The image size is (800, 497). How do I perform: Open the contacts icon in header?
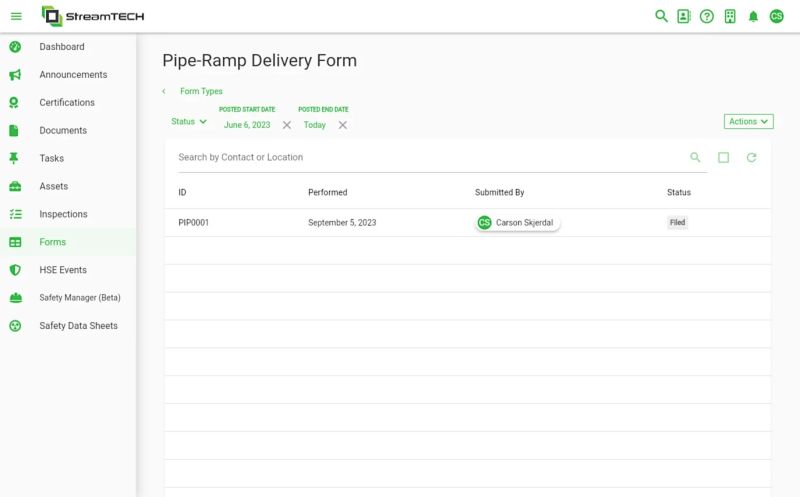tap(684, 16)
